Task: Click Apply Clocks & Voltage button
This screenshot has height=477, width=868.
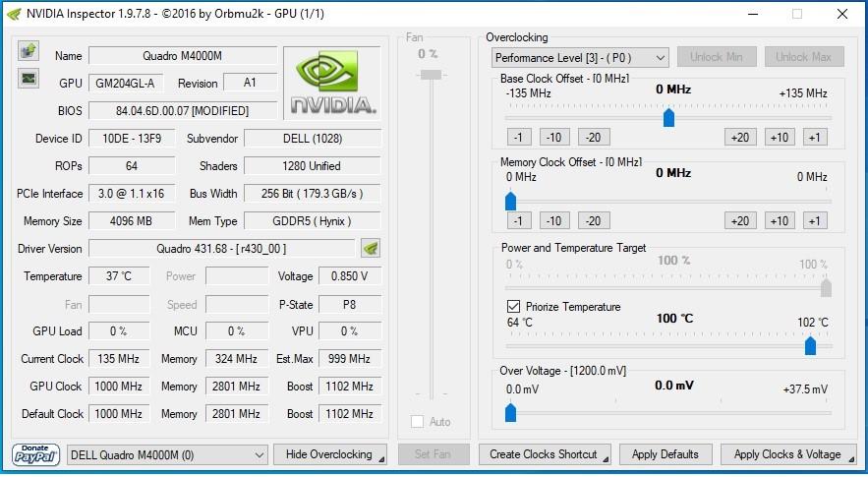Action: point(788,454)
